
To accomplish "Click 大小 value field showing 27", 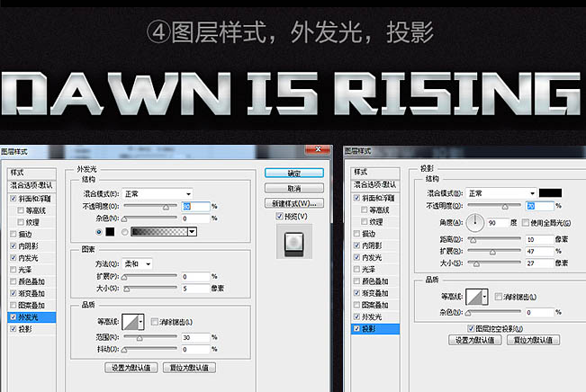I will click(540, 263).
